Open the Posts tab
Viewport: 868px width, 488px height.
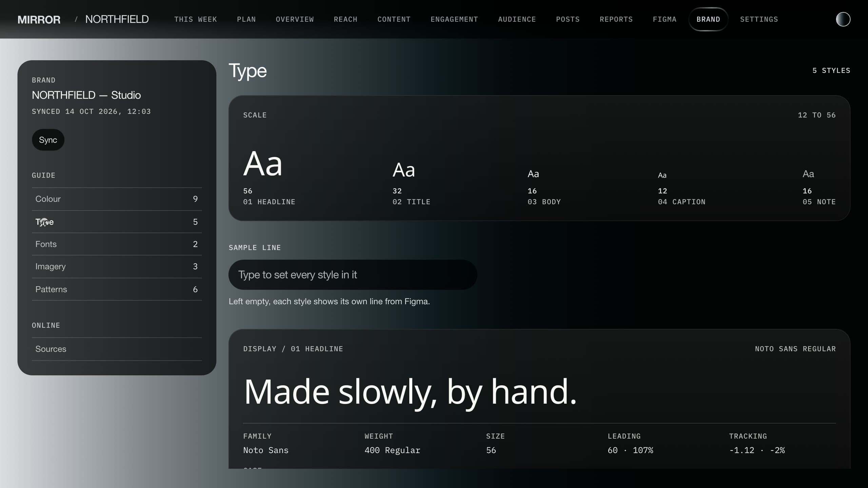pyautogui.click(x=568, y=19)
